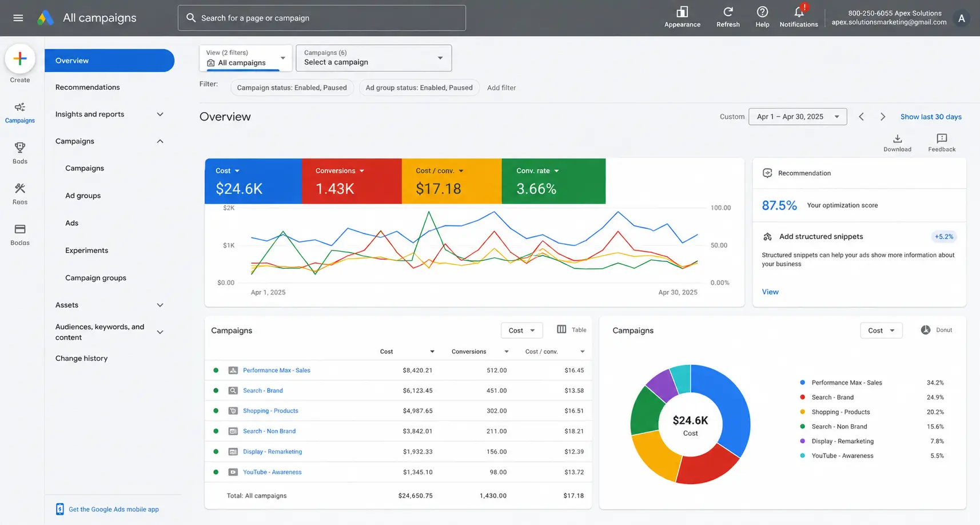The width and height of the screenshot is (980, 525).
Task: Toggle status dot for YouTube - Awareness
Action: click(x=216, y=472)
